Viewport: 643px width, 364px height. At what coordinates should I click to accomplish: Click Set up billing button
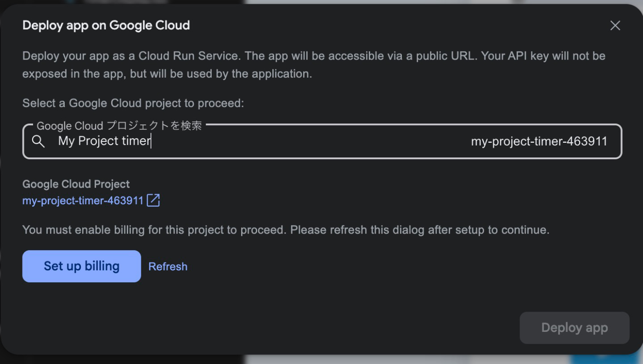click(82, 266)
